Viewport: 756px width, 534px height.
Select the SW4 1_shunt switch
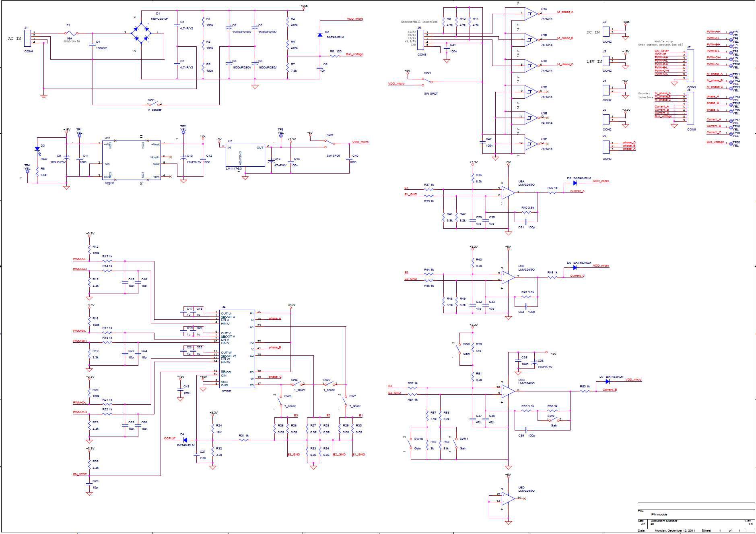pos(298,384)
